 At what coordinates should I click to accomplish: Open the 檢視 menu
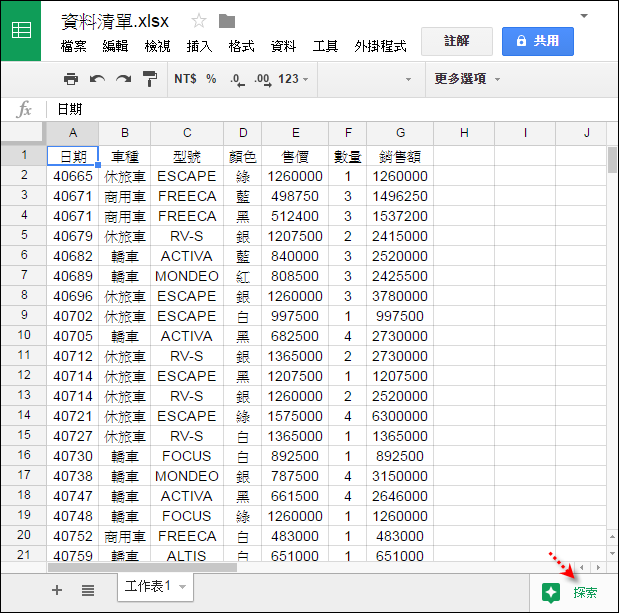[x=158, y=46]
